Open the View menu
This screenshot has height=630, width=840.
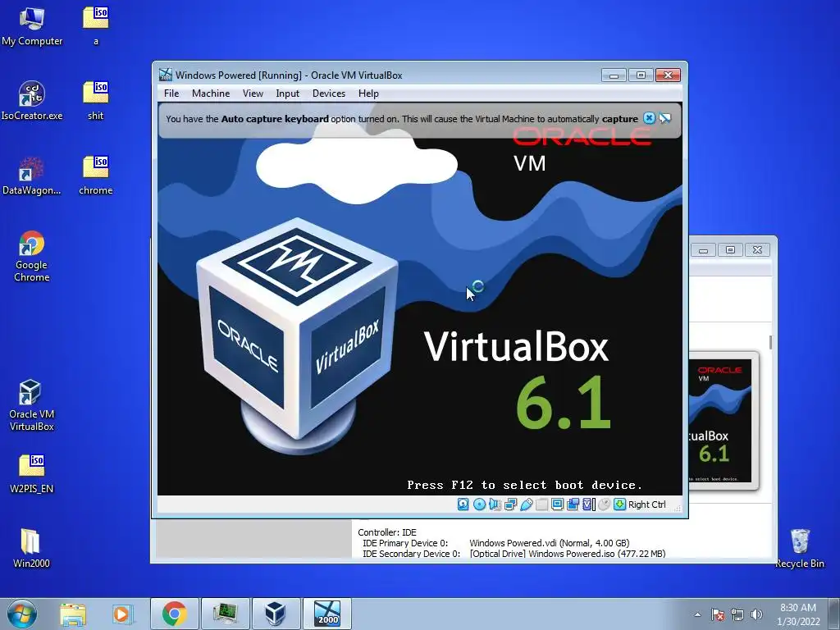(x=253, y=94)
